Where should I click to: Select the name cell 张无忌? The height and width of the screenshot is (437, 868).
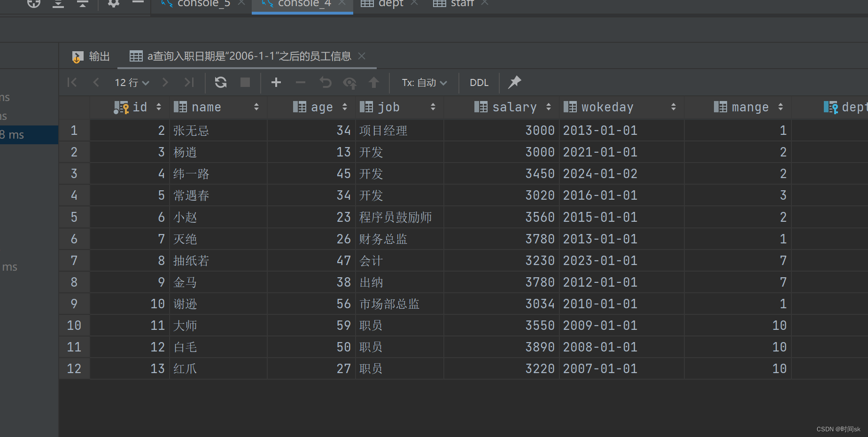click(x=218, y=131)
